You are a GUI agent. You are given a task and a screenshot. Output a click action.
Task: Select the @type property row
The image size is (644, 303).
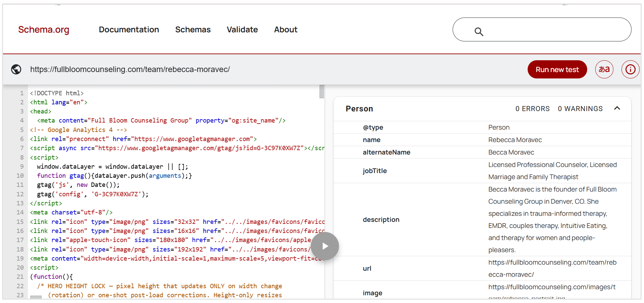[482, 127]
